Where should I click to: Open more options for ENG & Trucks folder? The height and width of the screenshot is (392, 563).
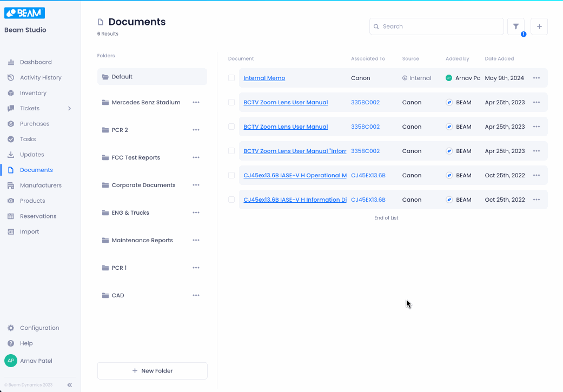tap(196, 212)
